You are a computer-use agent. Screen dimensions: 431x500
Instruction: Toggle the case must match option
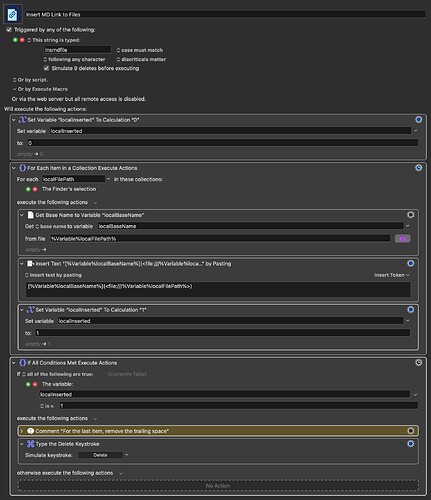pyautogui.click(x=140, y=50)
